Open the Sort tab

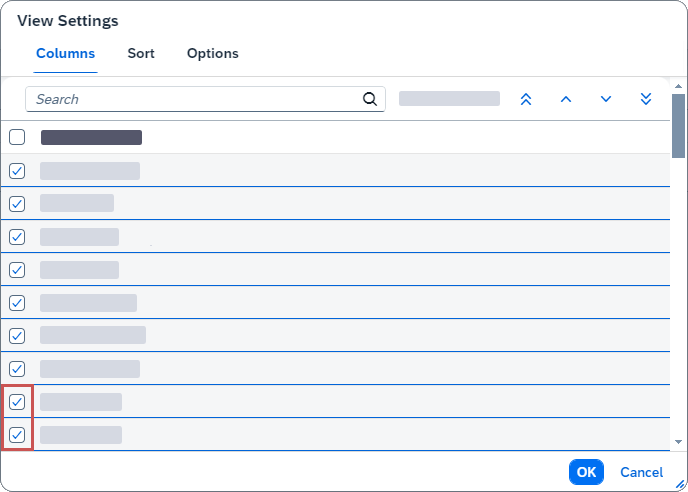tap(141, 53)
